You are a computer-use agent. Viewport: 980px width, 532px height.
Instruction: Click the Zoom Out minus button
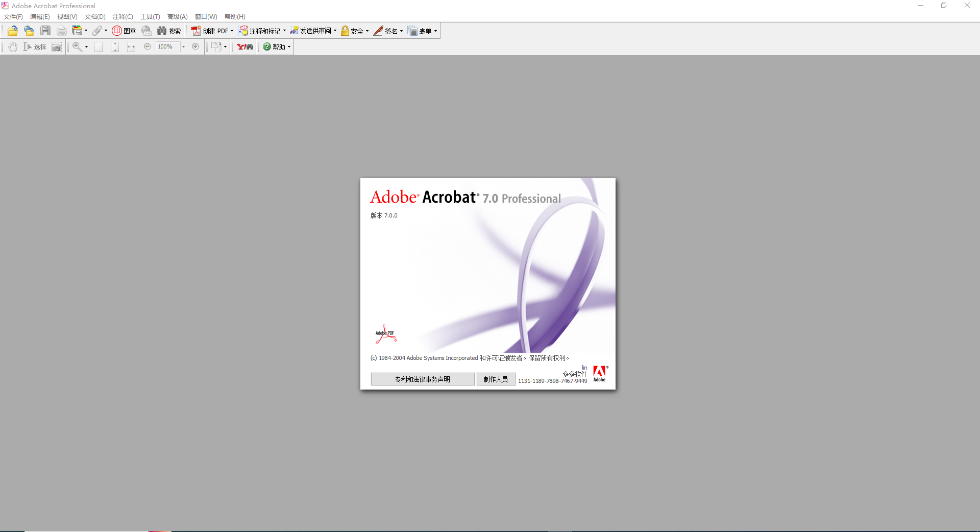click(x=148, y=46)
